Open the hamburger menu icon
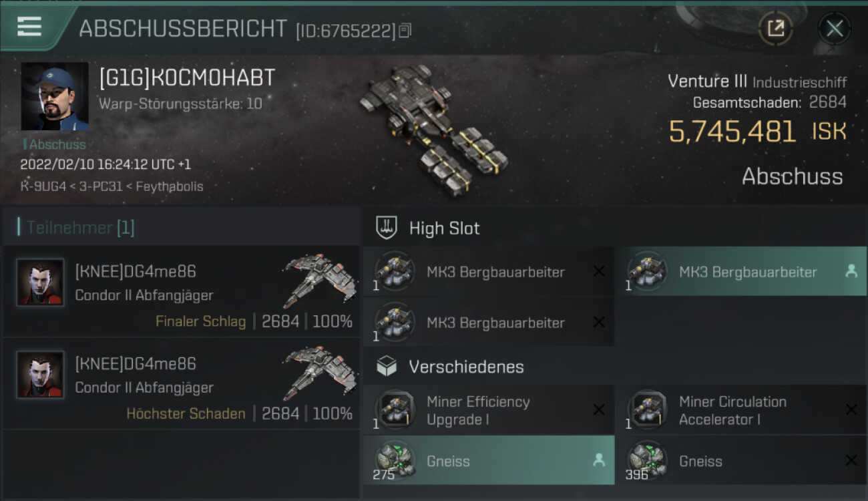 [29, 27]
